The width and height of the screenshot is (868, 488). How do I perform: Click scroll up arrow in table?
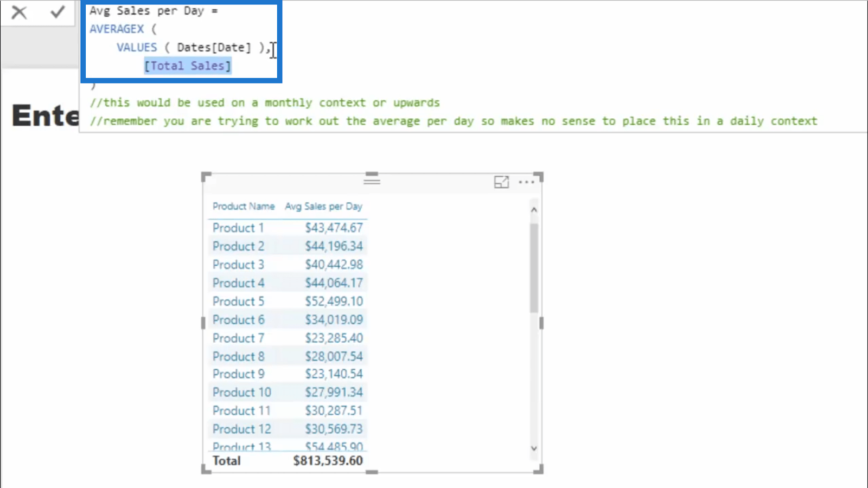[534, 210]
